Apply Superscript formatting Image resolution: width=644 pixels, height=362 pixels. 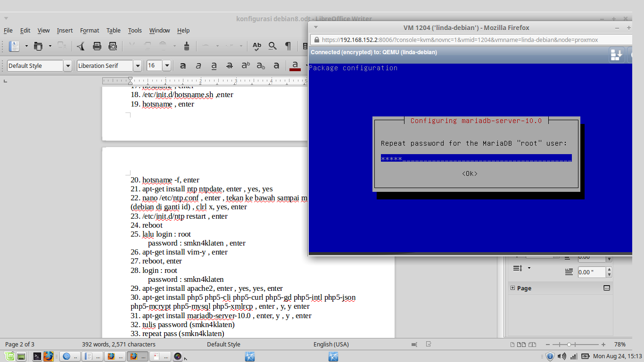pyautogui.click(x=246, y=66)
